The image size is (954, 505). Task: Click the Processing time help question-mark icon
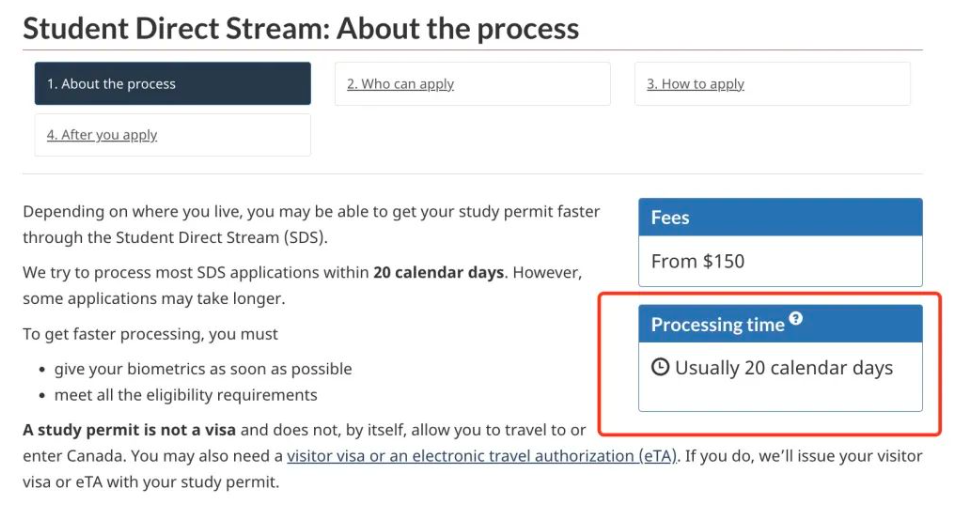796,319
